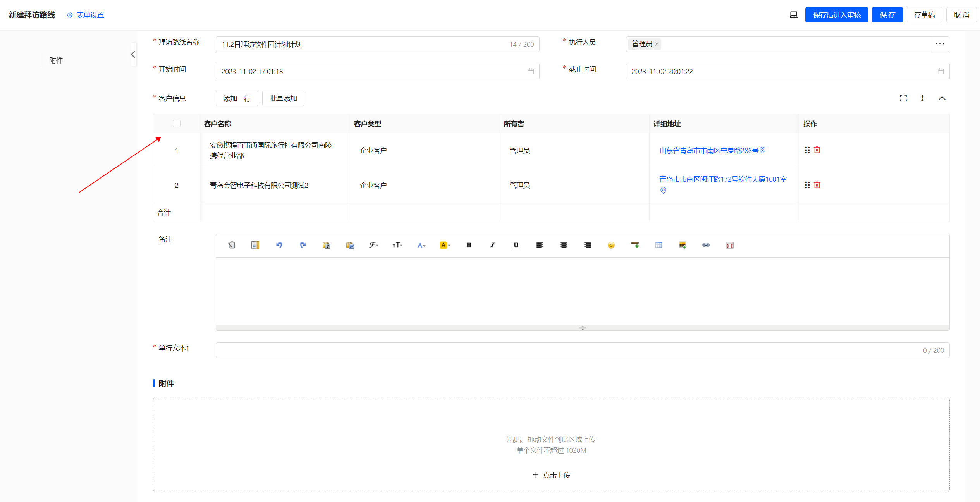Insert a table in remarks

coord(659,245)
